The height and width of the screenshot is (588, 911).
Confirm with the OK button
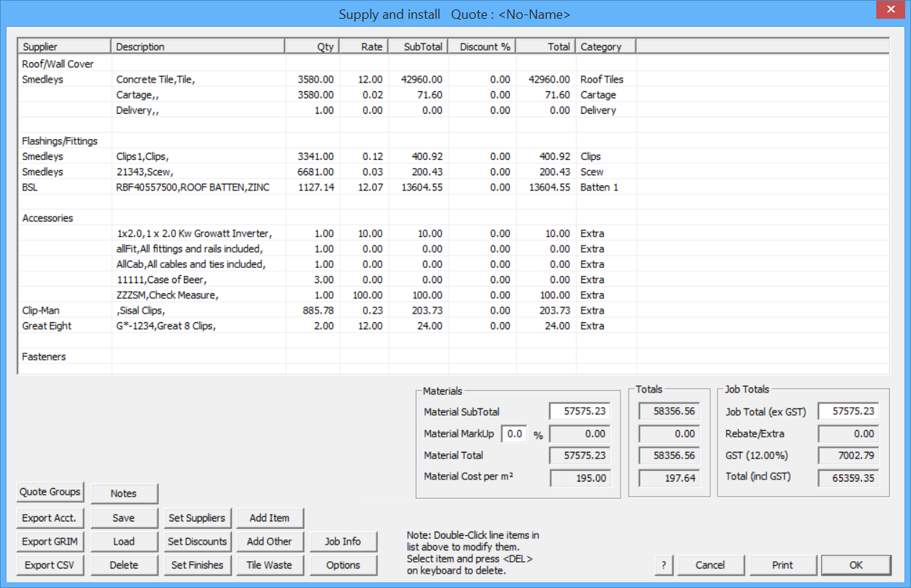coord(857,565)
